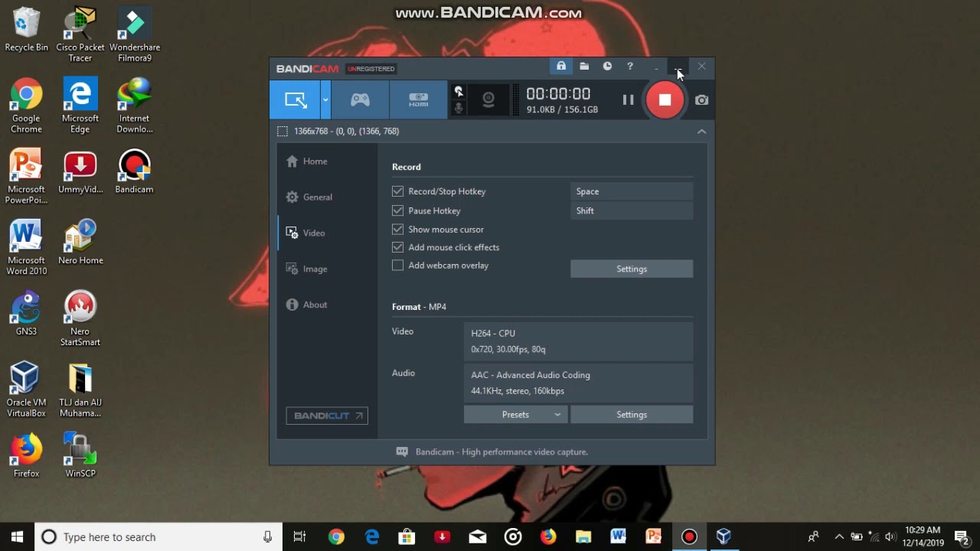Show hidden system tray icons

[839, 536]
